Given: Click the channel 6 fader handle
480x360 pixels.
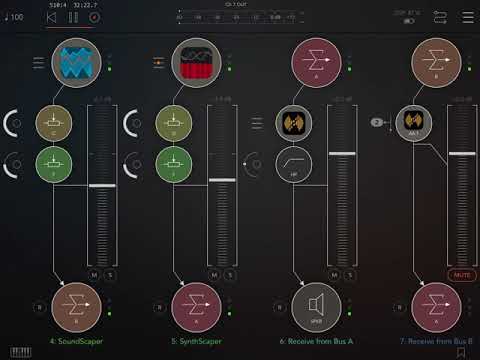Looking at the screenshot, I should [342, 154].
